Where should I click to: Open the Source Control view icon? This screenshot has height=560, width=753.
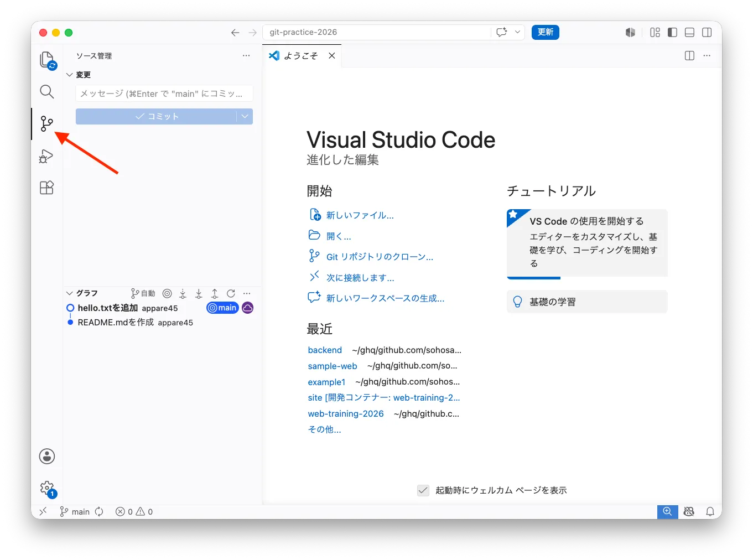pos(47,123)
